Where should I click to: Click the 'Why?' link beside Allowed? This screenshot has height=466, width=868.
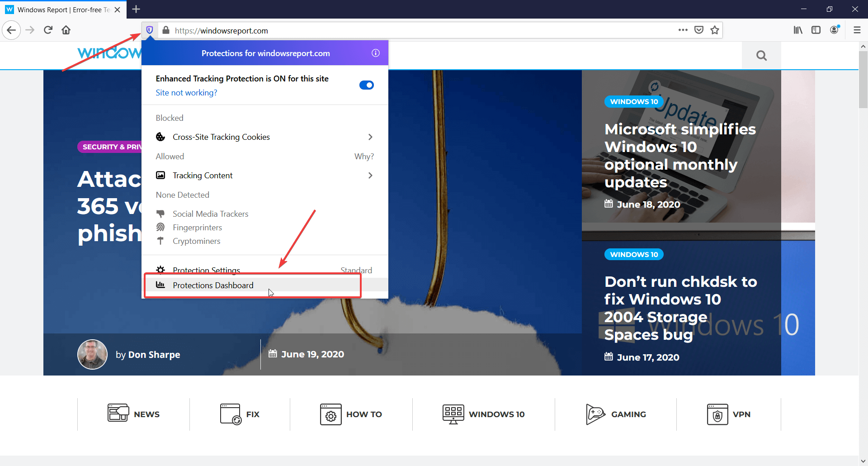[364, 157]
